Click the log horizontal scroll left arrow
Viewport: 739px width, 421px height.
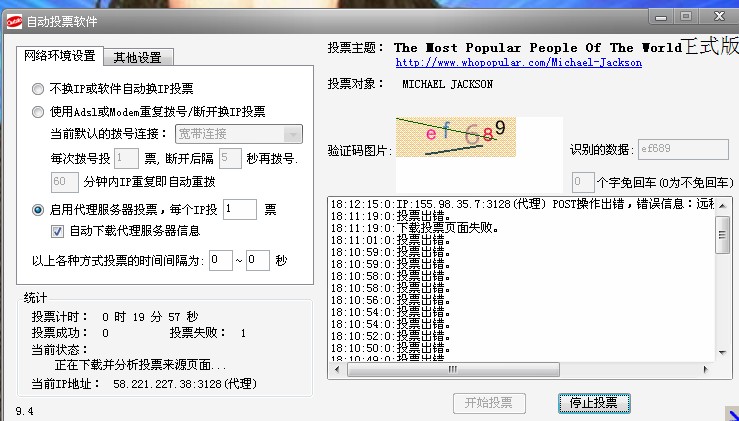(337, 370)
